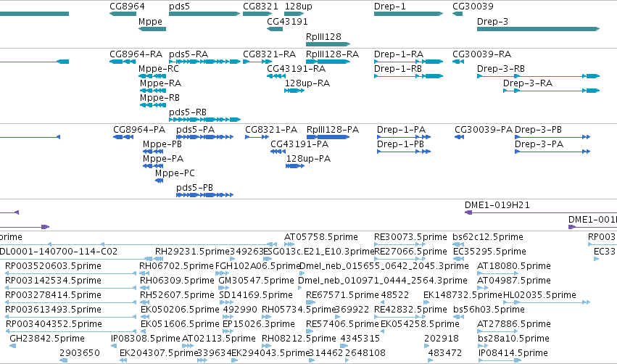Select the Mppe-PB protein feature

coord(153,152)
